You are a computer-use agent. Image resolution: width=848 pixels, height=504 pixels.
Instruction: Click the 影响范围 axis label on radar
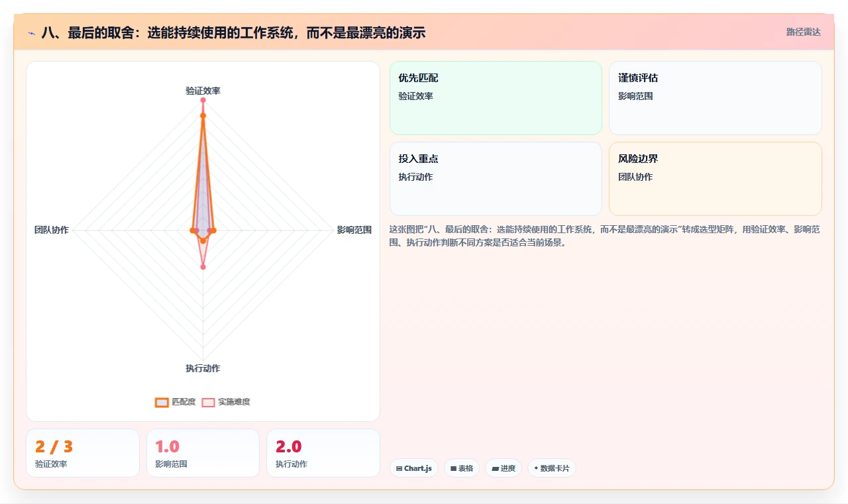[x=354, y=230]
